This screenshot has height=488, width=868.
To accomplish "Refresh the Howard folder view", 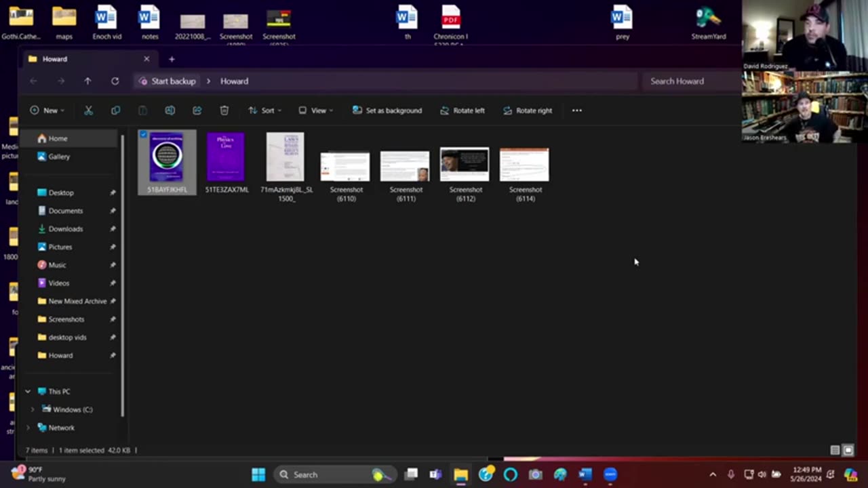I will point(115,81).
